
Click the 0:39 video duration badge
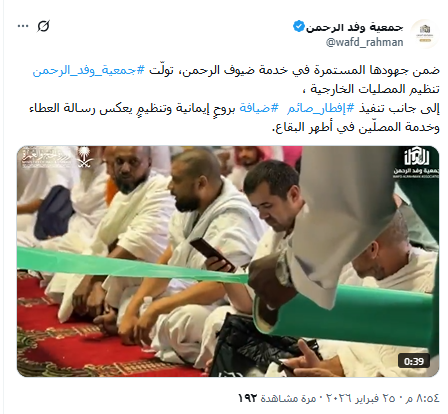coord(414,361)
